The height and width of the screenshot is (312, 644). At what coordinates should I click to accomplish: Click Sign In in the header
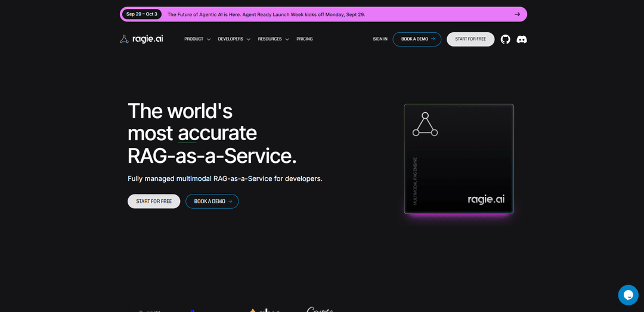tap(380, 39)
